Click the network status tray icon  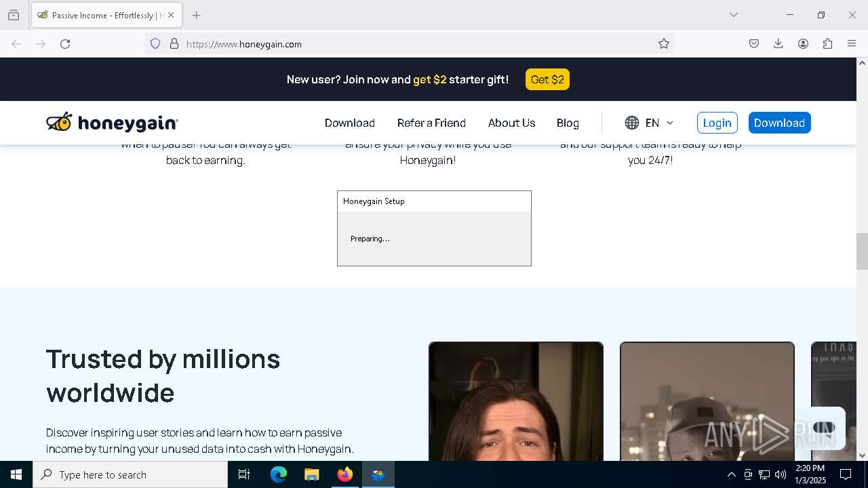coord(764,474)
